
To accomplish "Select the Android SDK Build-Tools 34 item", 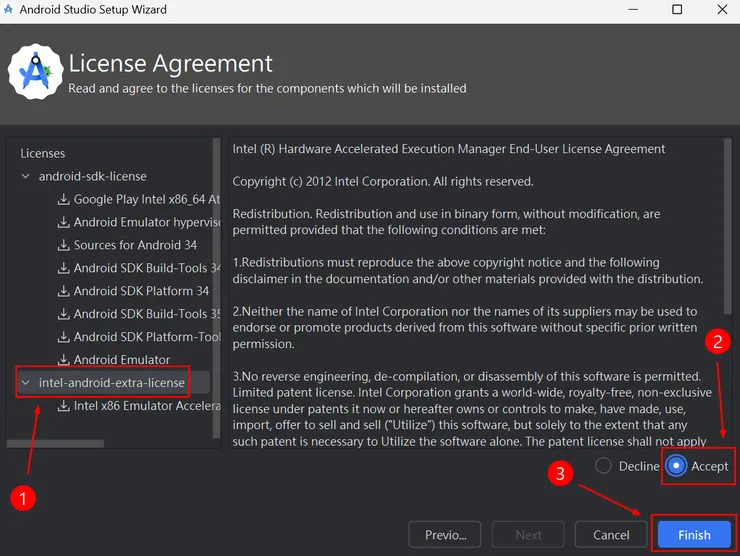I will pyautogui.click(x=146, y=268).
